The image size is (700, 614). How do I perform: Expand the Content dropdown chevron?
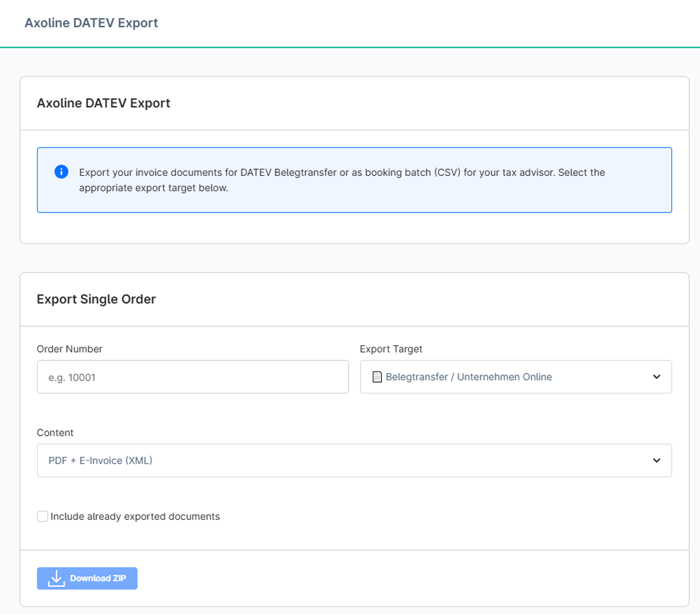click(x=657, y=461)
